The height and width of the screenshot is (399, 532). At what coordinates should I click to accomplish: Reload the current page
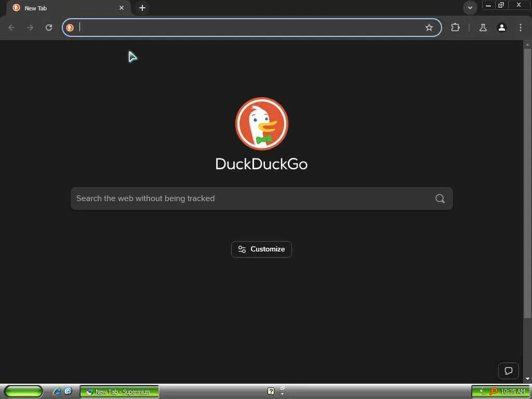point(49,28)
